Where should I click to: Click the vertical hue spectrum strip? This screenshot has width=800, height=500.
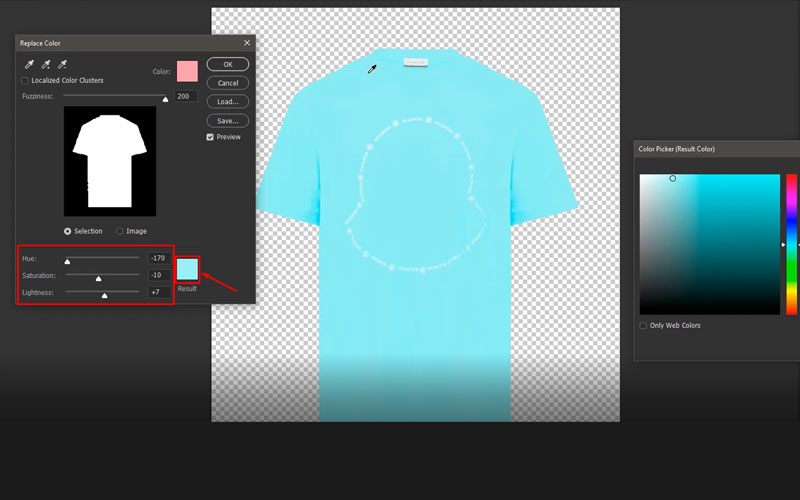pyautogui.click(x=791, y=244)
